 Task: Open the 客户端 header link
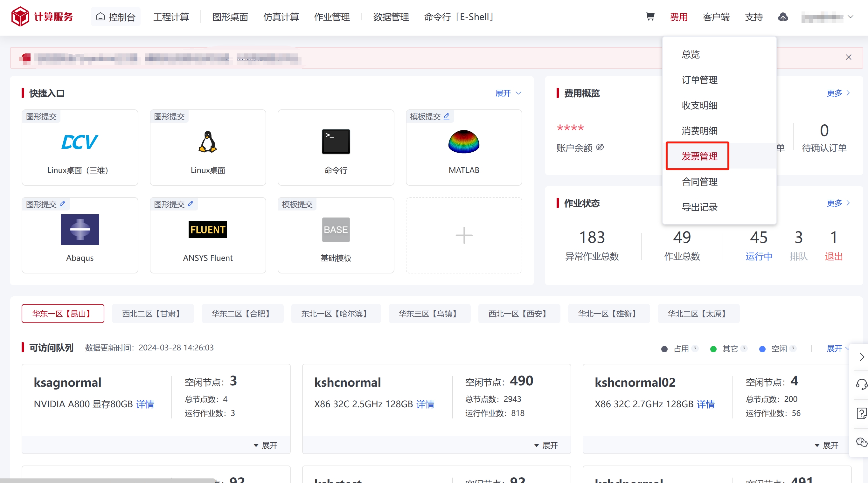tap(716, 17)
